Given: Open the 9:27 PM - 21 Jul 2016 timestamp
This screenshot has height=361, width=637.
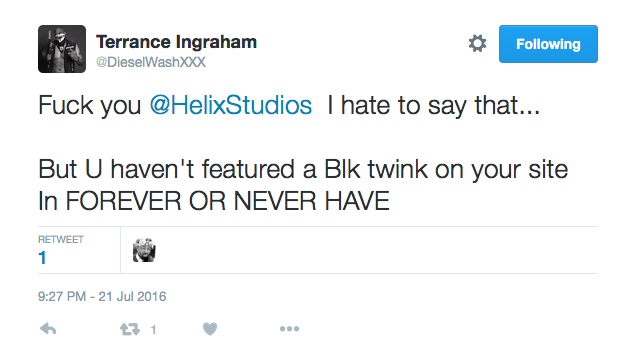Looking at the screenshot, I should point(102,296).
